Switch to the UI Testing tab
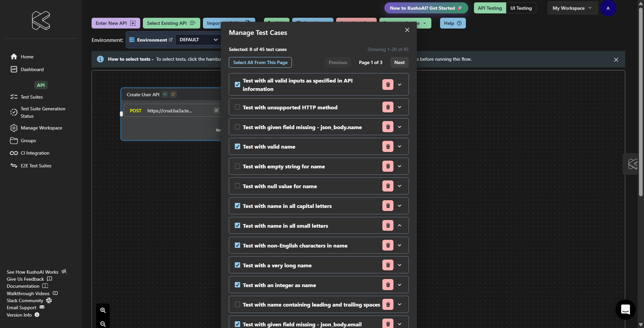Image resolution: width=644 pixels, height=328 pixels. (521, 8)
